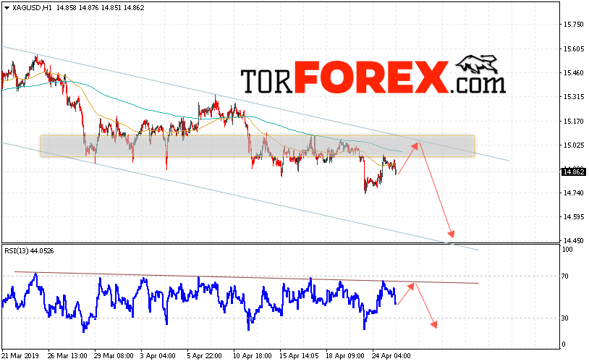The width and height of the screenshot is (589, 364).
Task: Click the 10 Apr 18:00 time label
Action: [252, 356]
